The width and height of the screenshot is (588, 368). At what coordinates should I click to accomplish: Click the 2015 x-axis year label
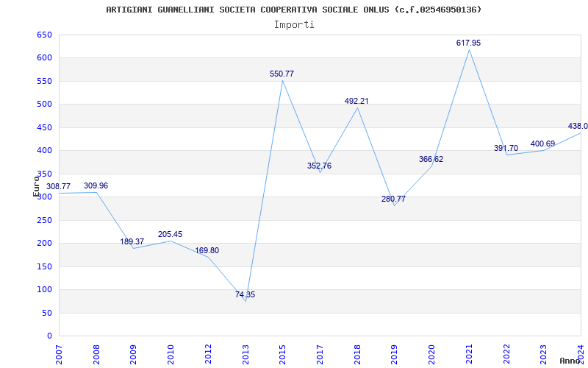(282, 355)
